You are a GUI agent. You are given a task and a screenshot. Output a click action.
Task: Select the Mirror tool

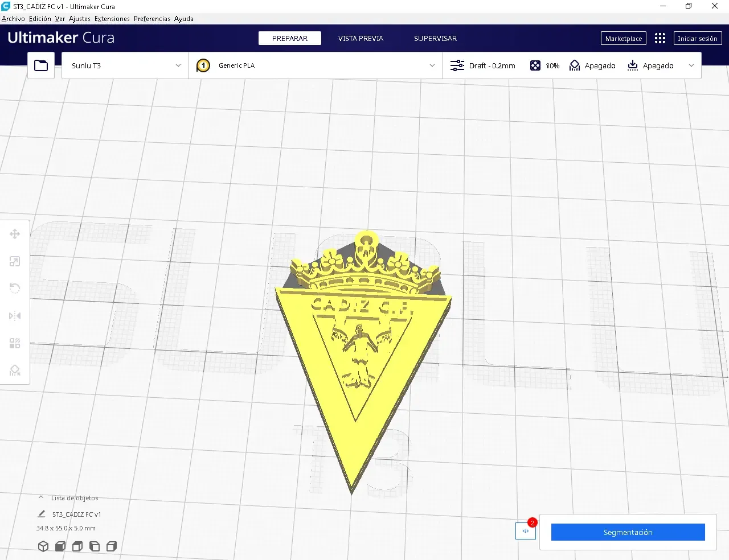coord(15,316)
